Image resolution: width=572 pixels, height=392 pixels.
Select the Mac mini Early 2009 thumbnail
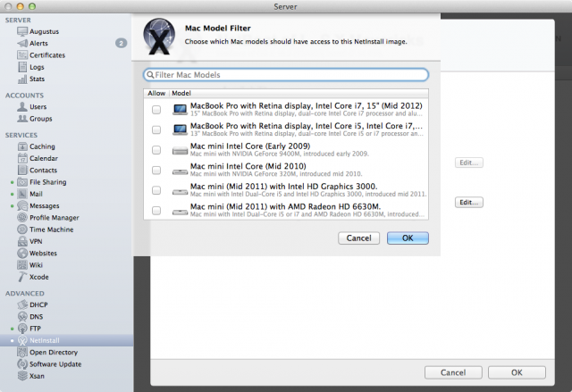[180, 150]
